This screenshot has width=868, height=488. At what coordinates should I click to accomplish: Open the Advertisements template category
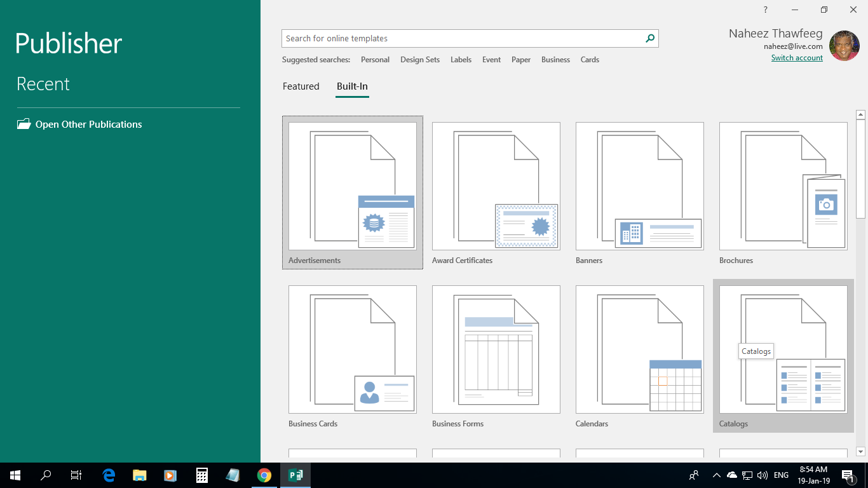(x=353, y=193)
